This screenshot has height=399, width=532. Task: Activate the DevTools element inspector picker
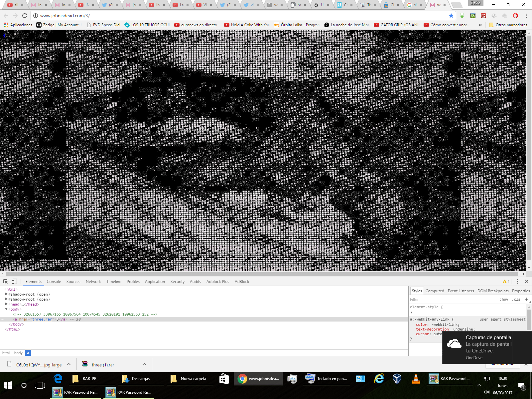(x=6, y=281)
